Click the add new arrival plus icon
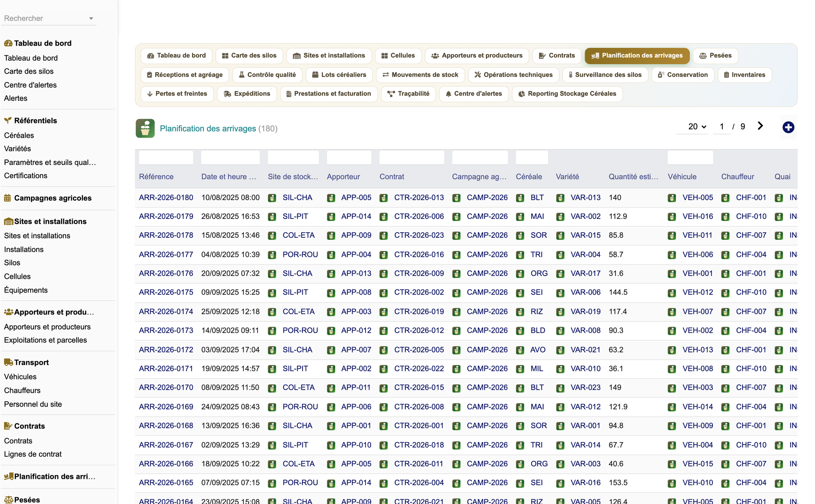The image size is (815, 504). (788, 127)
